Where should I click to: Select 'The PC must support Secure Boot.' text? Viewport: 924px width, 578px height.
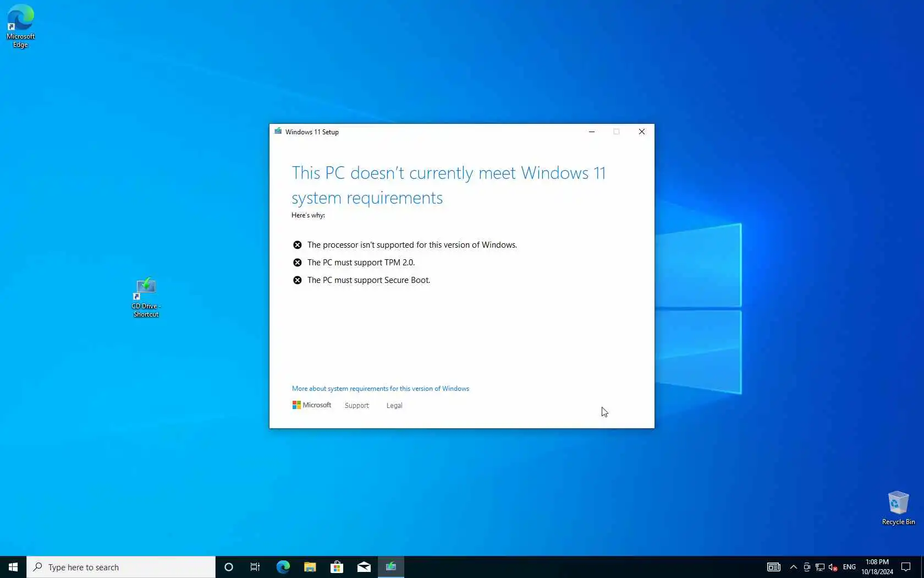pyautogui.click(x=369, y=280)
